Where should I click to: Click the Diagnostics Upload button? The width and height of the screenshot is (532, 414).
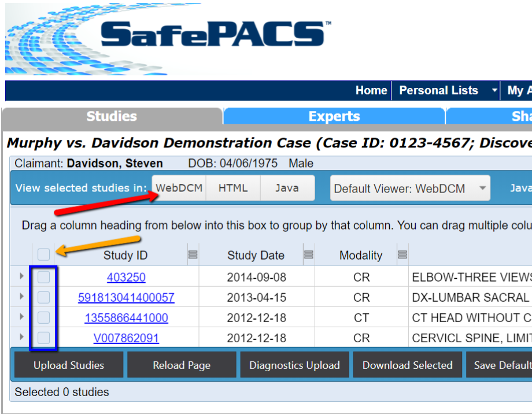pyautogui.click(x=294, y=365)
